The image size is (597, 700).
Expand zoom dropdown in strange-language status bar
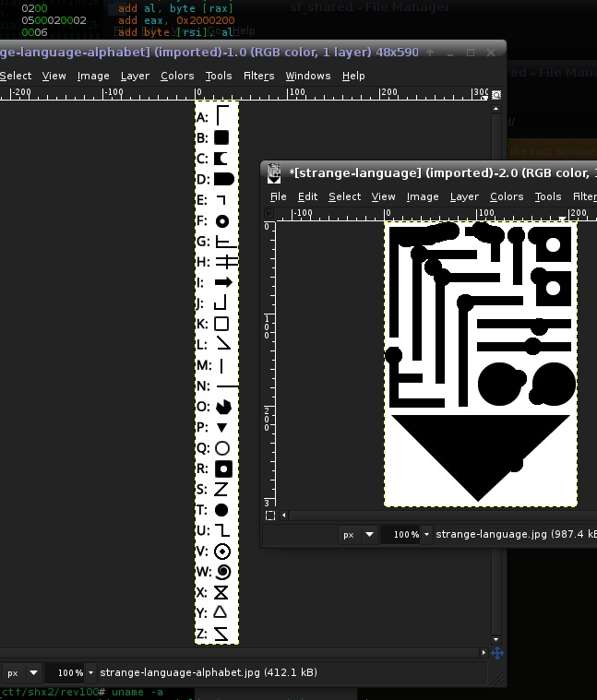(426, 534)
